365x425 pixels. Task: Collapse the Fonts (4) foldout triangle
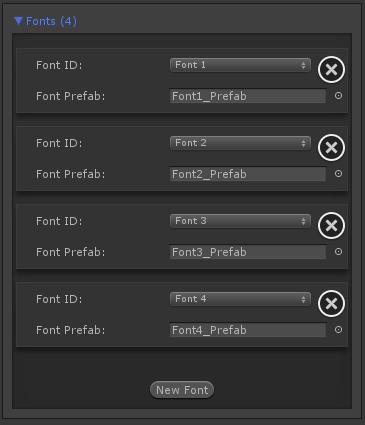(18, 21)
